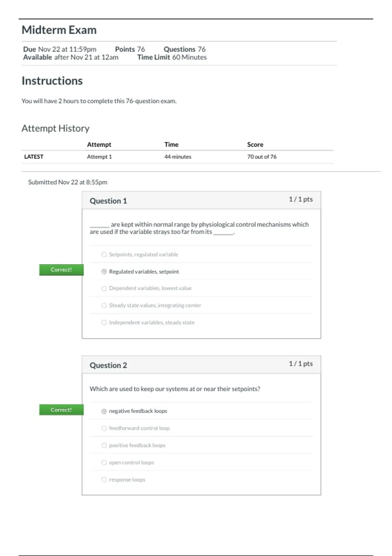The height and width of the screenshot is (556, 392).
Task: Click the Question 1 header
Action: 108,201
